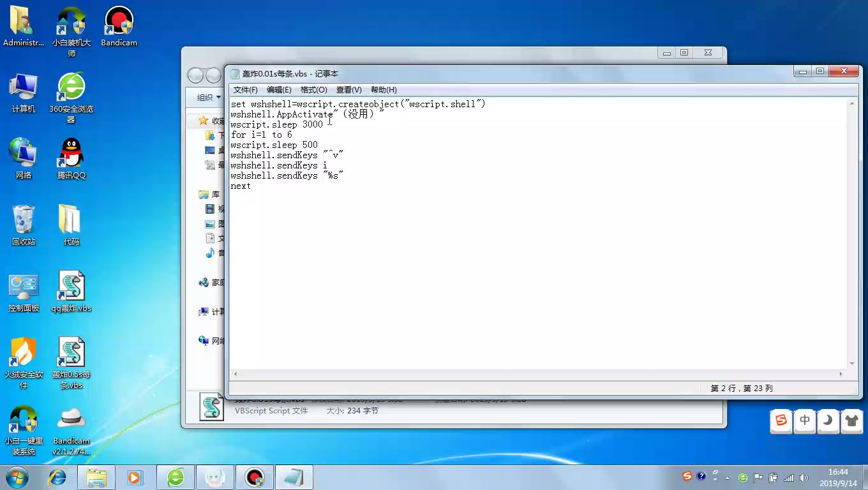This screenshot has width=868, height=490.
Task: Click Sogou S logo on IME toolbar
Action: click(x=781, y=420)
